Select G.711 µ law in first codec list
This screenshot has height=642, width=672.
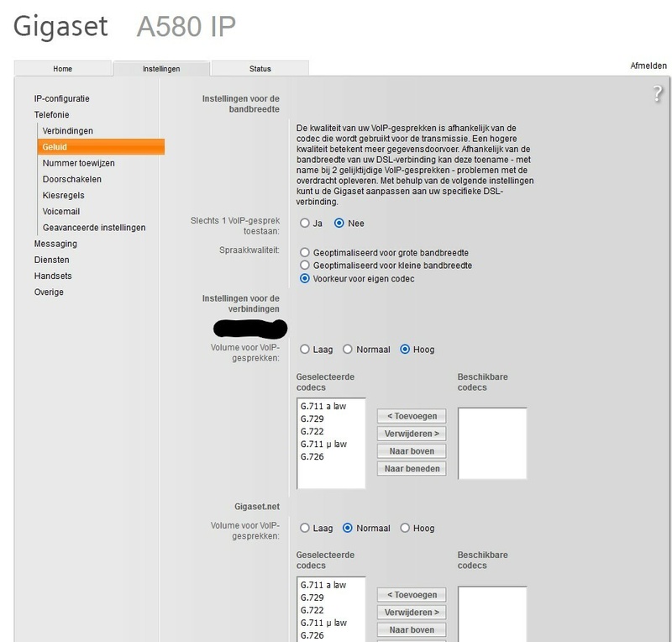coord(323,445)
